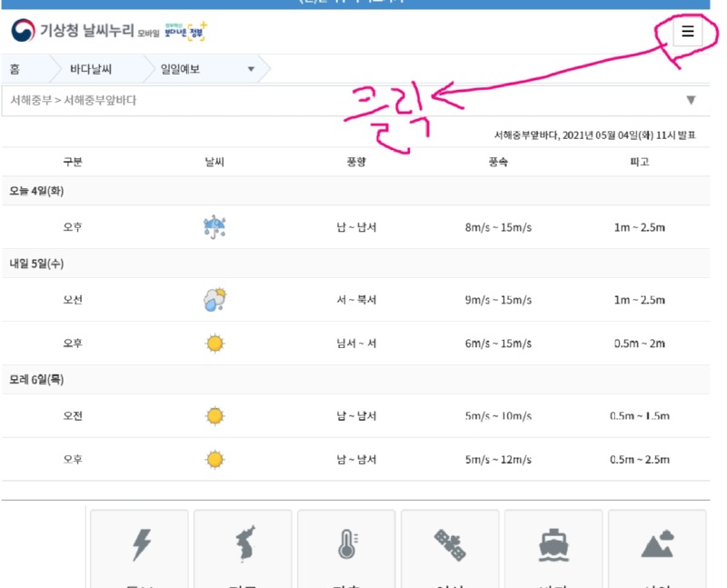The image size is (727, 588).
Task: Select 바다날씨 in breadcrumb navigation
Action: click(91, 68)
